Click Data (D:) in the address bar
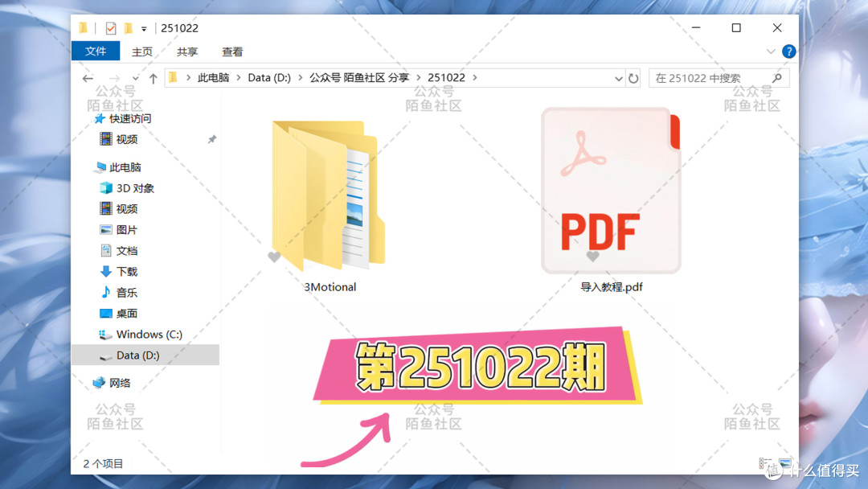The width and height of the screenshot is (868, 489). click(269, 77)
